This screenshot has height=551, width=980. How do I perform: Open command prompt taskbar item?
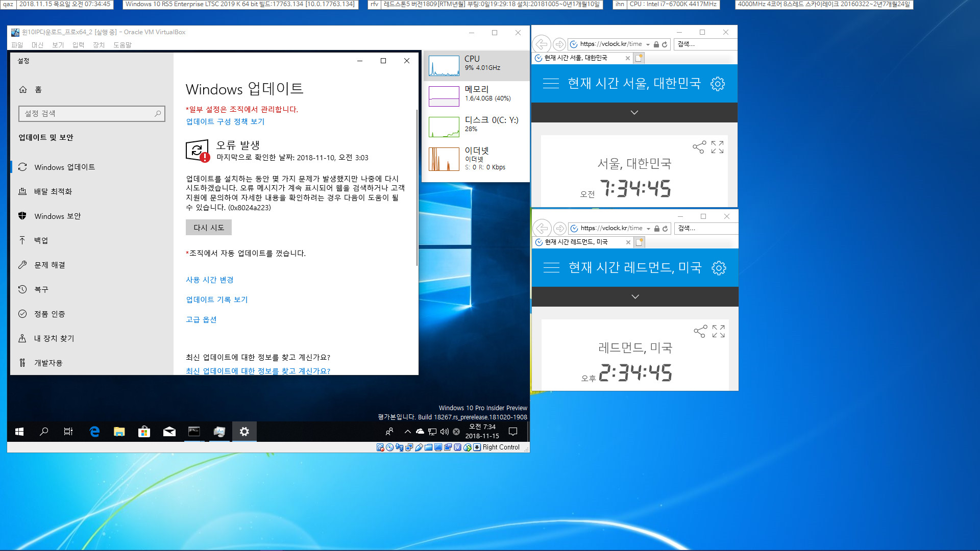(x=194, y=432)
